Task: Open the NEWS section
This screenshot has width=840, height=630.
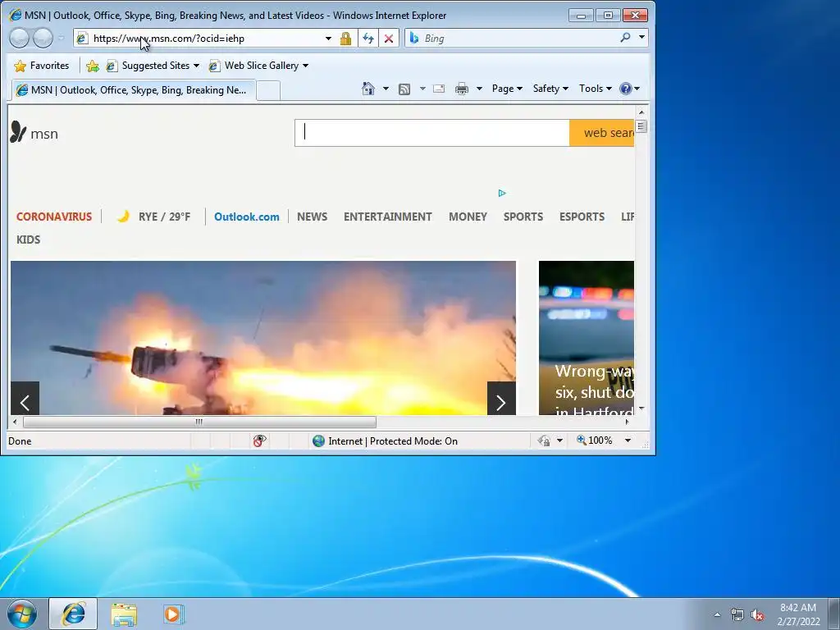Action: 313,217
